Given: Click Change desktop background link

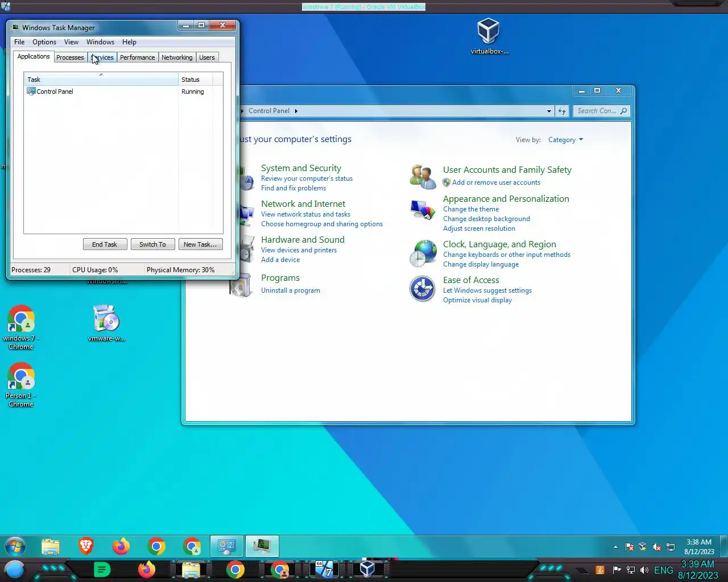Looking at the screenshot, I should point(486,219).
